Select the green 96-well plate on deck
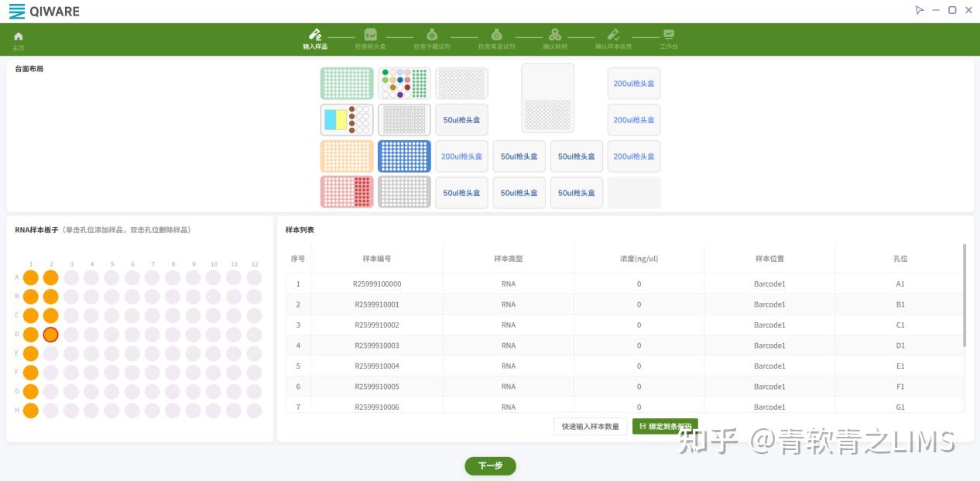The height and width of the screenshot is (481, 980). 347,84
